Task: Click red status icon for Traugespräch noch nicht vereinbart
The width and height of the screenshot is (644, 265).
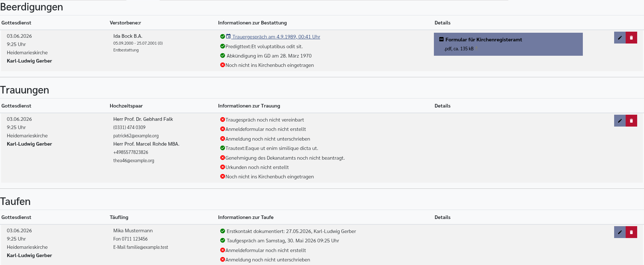Action: pyautogui.click(x=222, y=119)
